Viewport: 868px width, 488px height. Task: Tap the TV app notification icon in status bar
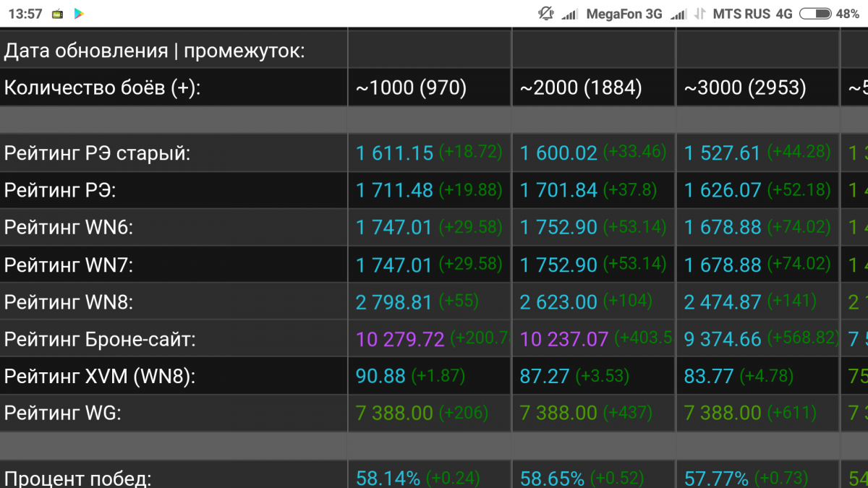(x=59, y=14)
